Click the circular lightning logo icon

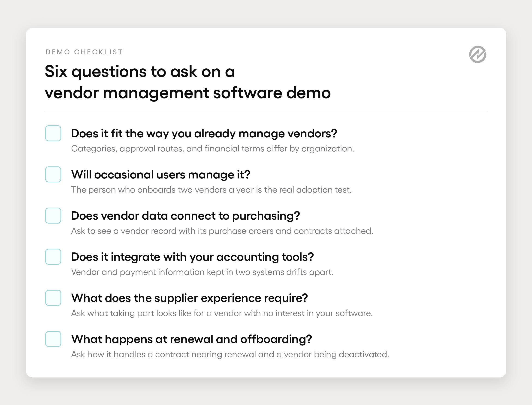pyautogui.click(x=478, y=55)
